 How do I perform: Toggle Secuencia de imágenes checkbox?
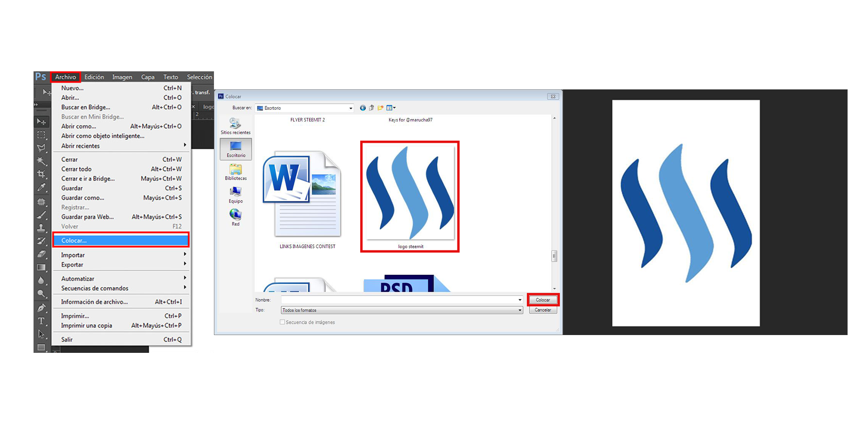point(283,322)
